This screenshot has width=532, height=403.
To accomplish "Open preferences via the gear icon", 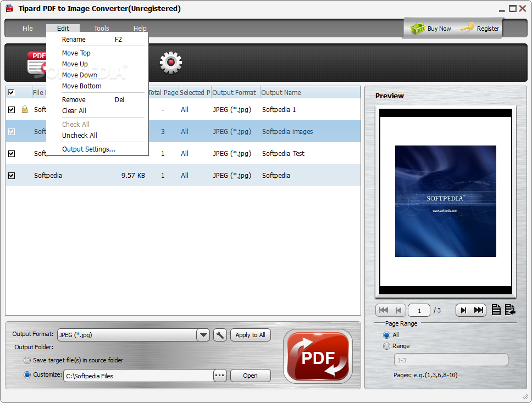I will point(171,63).
